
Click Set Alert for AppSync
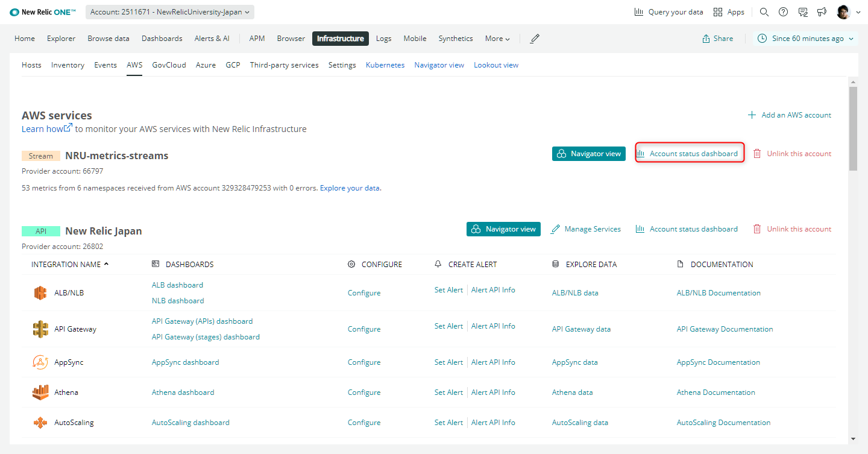coord(448,362)
